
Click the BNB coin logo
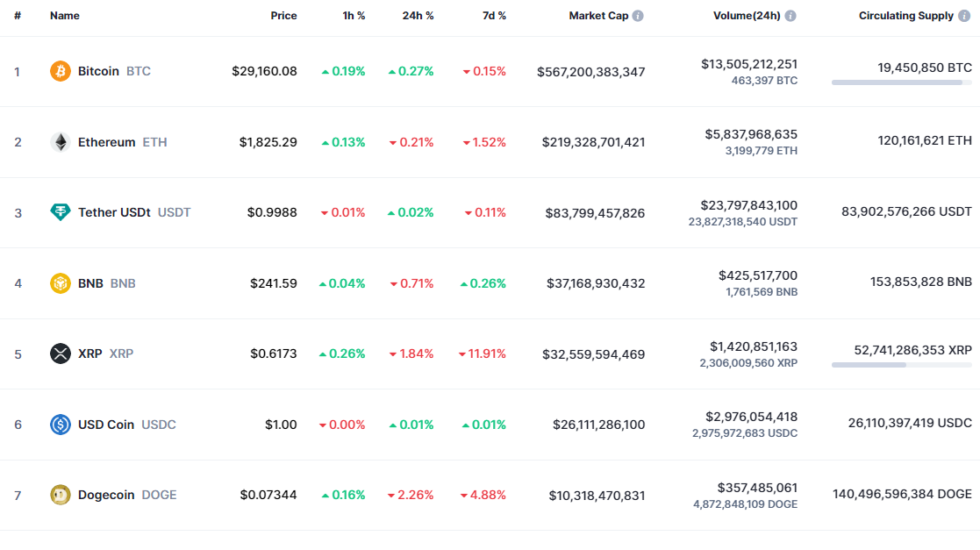point(59,282)
